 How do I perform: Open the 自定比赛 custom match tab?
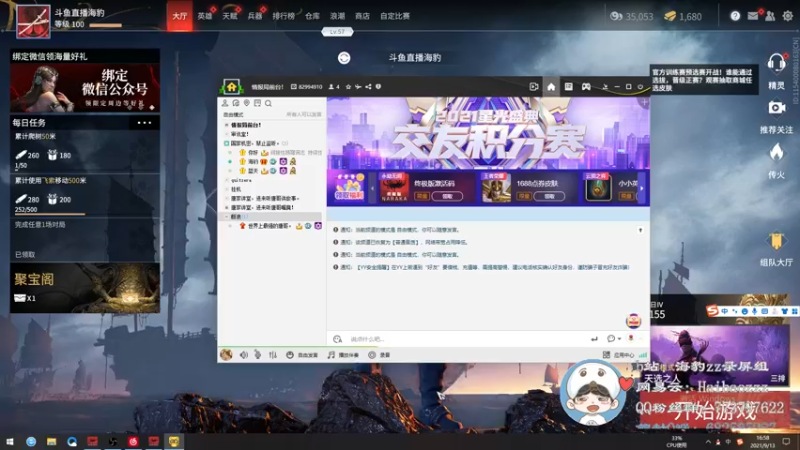click(395, 16)
